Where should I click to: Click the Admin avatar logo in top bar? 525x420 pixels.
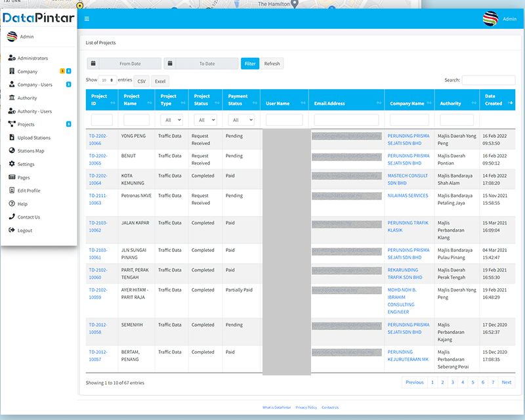(x=490, y=19)
